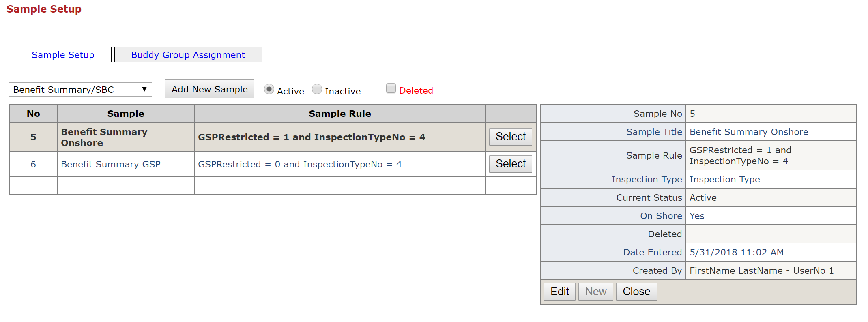868x322 pixels.
Task: Sort by the Sample column header
Action: pyautogui.click(x=125, y=114)
